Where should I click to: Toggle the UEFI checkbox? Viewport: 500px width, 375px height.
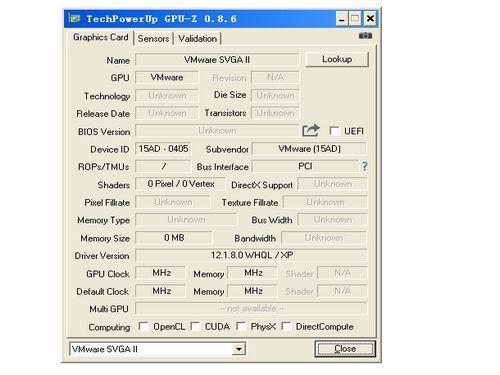(334, 131)
